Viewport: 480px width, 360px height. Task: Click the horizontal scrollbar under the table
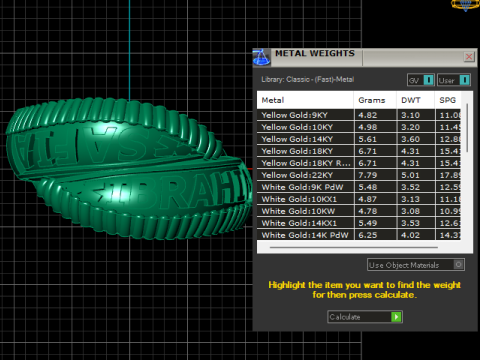[x=354, y=247]
